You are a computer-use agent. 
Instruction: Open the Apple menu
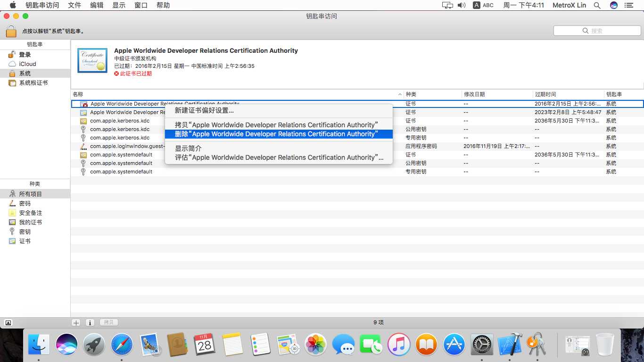click(13, 5)
